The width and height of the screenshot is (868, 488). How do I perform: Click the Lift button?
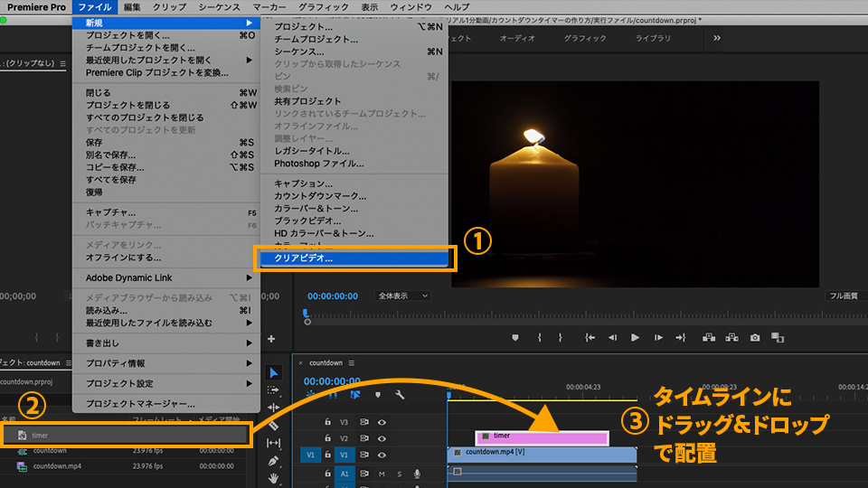click(709, 337)
